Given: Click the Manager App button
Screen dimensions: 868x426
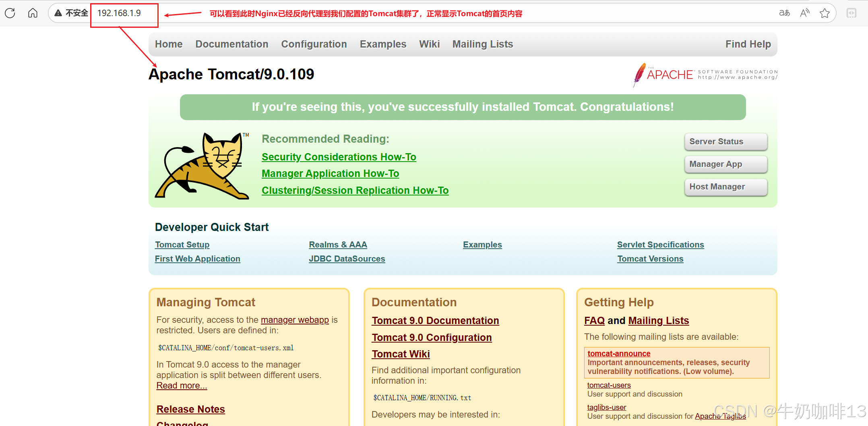Looking at the screenshot, I should click(x=726, y=164).
